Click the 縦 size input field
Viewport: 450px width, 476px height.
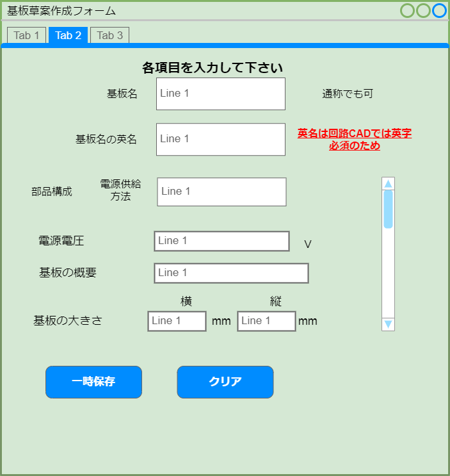pos(266,321)
